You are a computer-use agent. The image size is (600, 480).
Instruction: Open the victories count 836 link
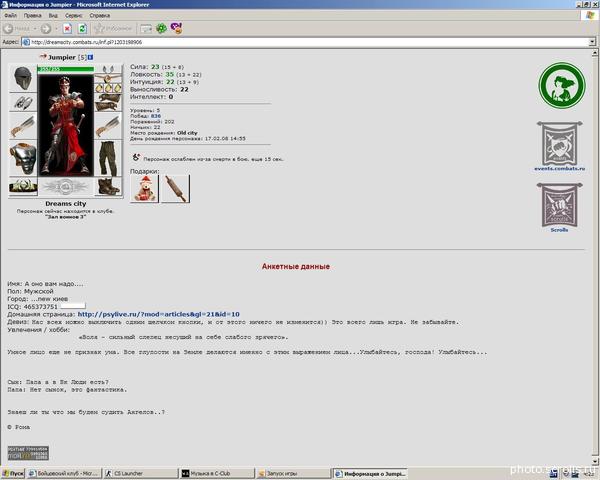pyautogui.click(x=156, y=116)
